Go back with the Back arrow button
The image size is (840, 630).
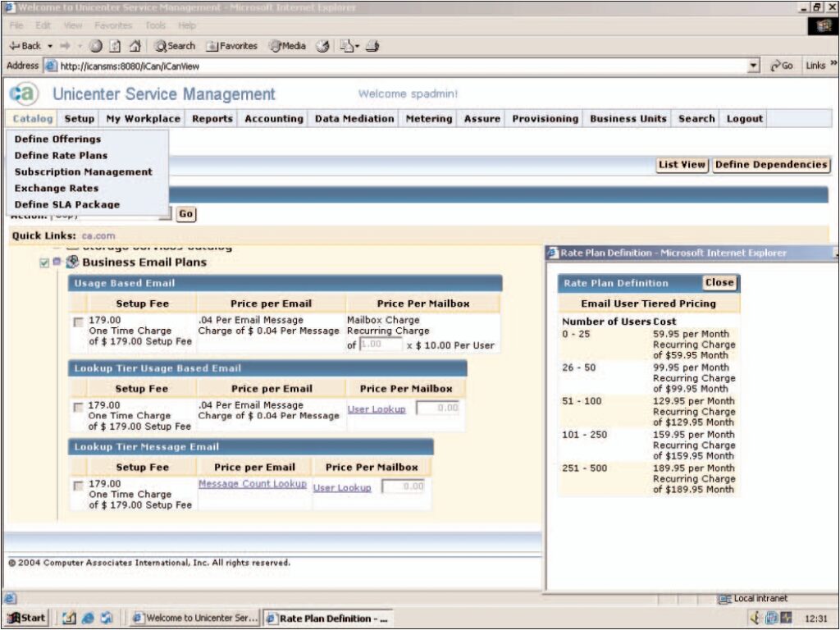click(25, 46)
